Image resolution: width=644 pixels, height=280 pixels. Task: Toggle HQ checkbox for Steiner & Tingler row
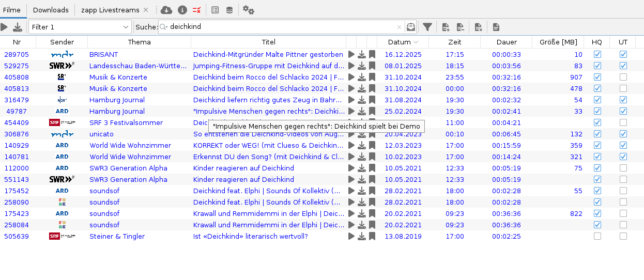(597, 236)
